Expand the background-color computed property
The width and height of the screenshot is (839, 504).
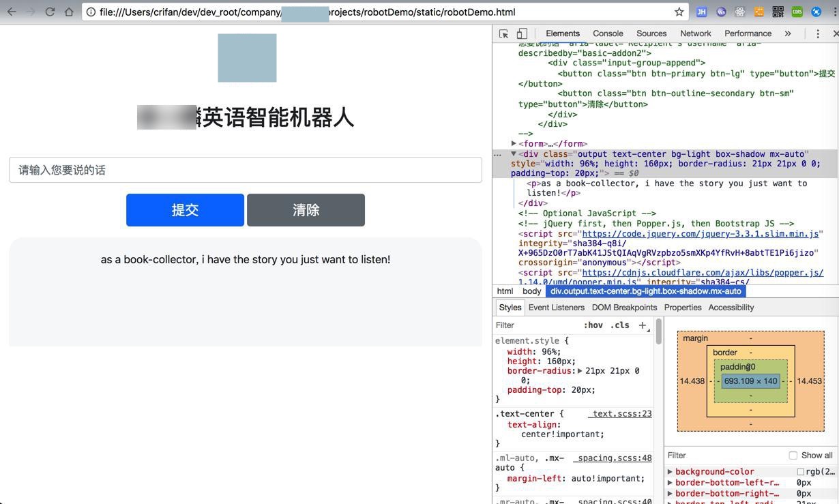tap(670, 471)
